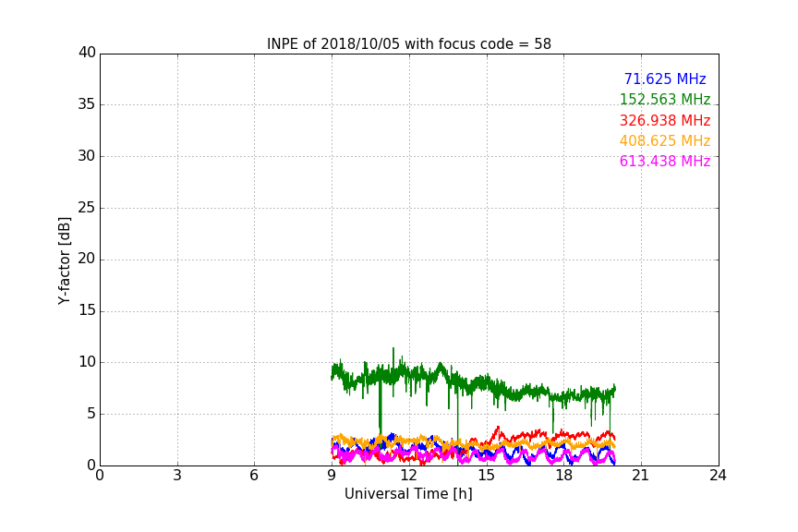The height and width of the screenshot is (532, 798).
Task: Click the y-axis tick value 35
Action: click(87, 104)
